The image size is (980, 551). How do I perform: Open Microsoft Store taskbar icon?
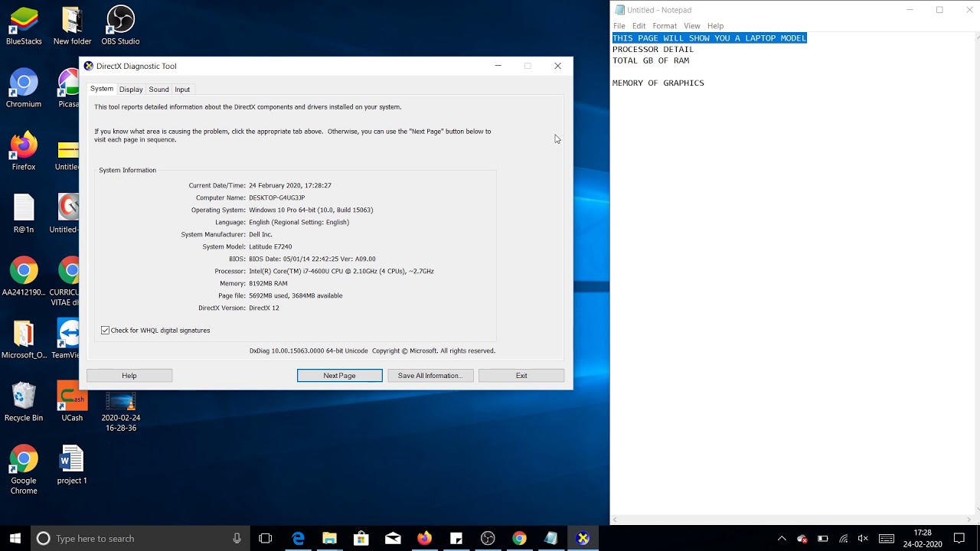click(x=361, y=539)
